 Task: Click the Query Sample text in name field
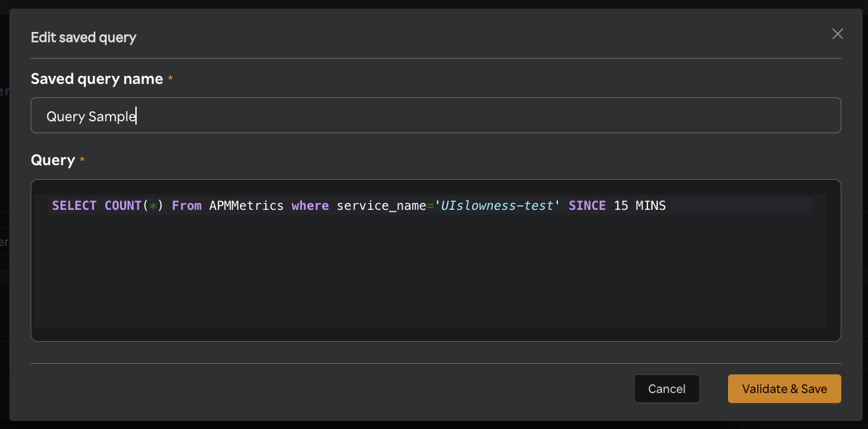pos(90,115)
